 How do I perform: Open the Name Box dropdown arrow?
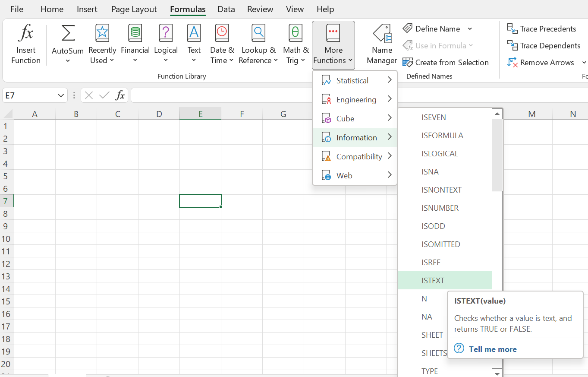pyautogui.click(x=61, y=95)
